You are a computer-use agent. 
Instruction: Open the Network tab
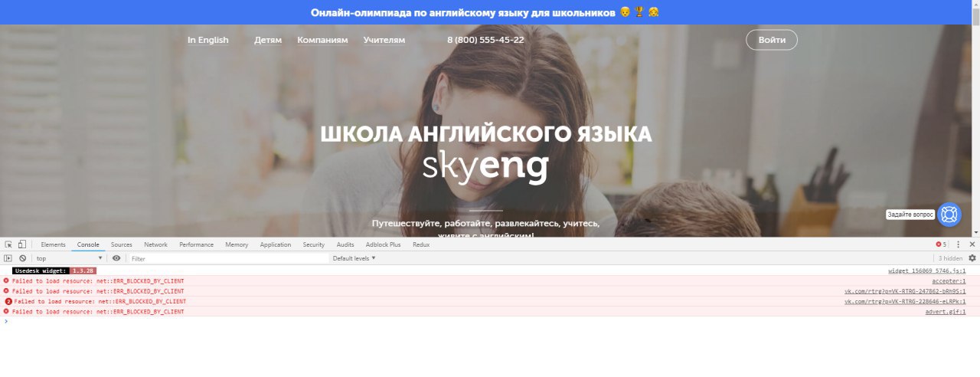155,244
